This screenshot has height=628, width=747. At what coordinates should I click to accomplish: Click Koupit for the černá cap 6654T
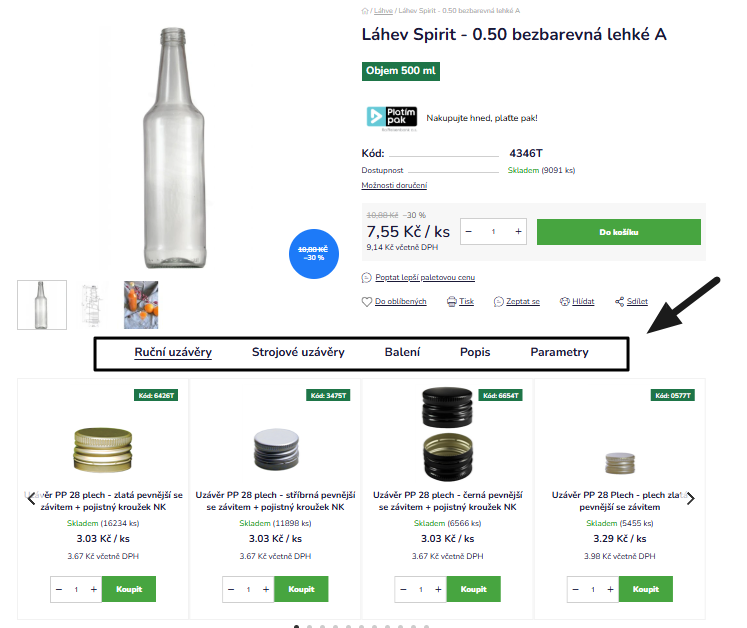[474, 589]
